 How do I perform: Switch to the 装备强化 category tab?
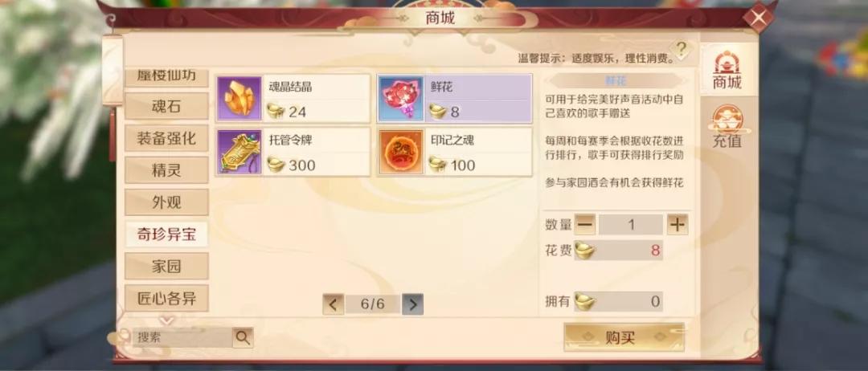click(x=166, y=138)
